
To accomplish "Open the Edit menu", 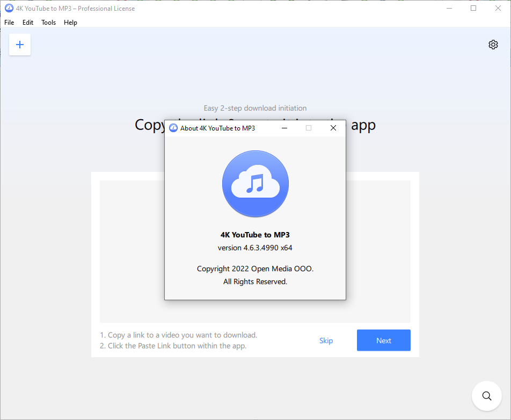I will pos(28,23).
